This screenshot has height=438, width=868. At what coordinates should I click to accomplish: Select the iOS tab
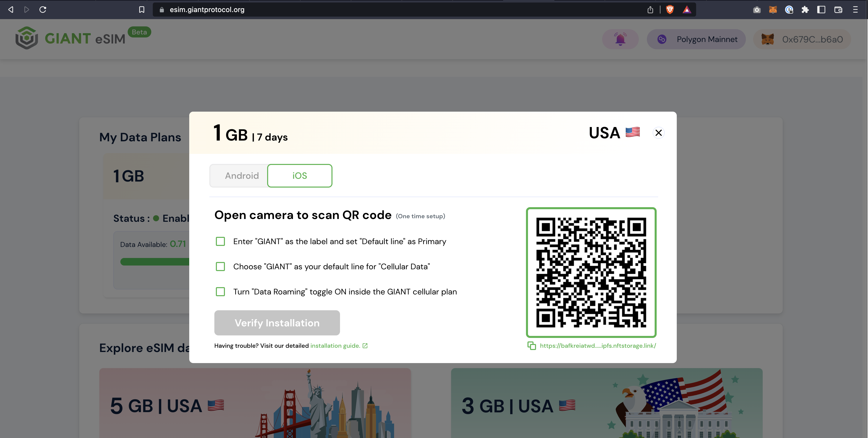coord(300,176)
